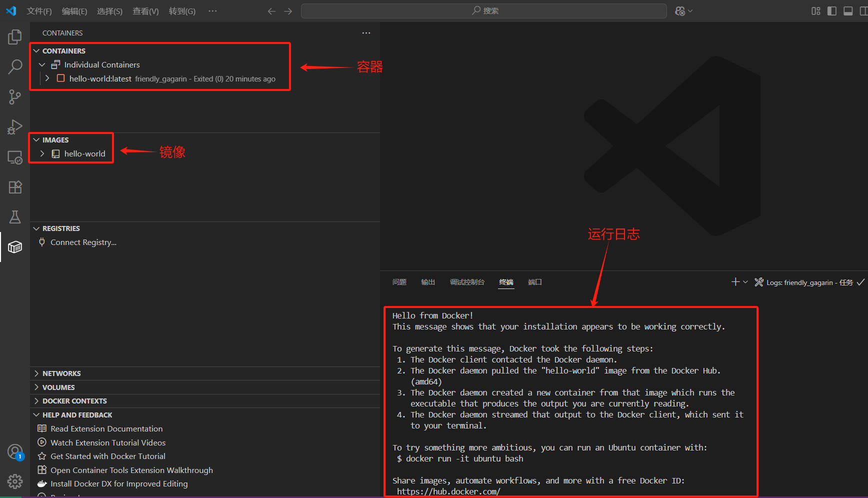Viewport: 868px width, 498px height.
Task: Open Get Started with Docker Tutorial
Action: [x=108, y=456]
